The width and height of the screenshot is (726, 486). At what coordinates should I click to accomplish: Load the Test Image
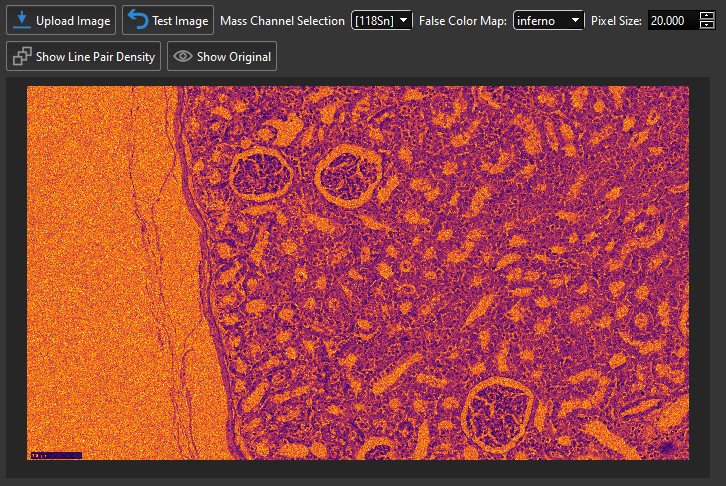point(168,20)
